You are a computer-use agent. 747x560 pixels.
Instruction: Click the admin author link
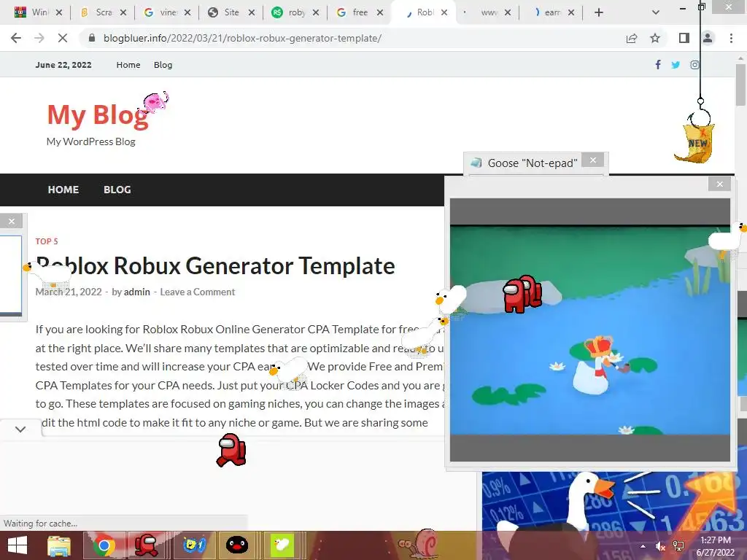(136, 292)
